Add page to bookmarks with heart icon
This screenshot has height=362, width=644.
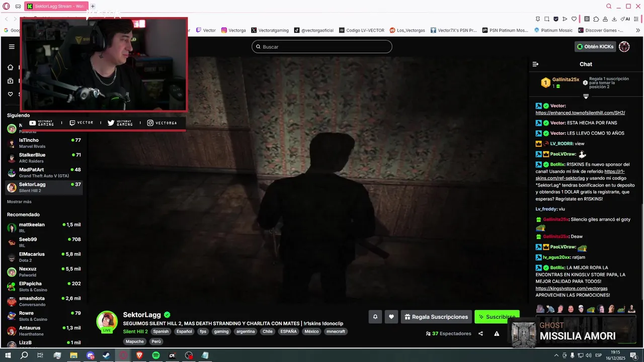click(x=574, y=19)
